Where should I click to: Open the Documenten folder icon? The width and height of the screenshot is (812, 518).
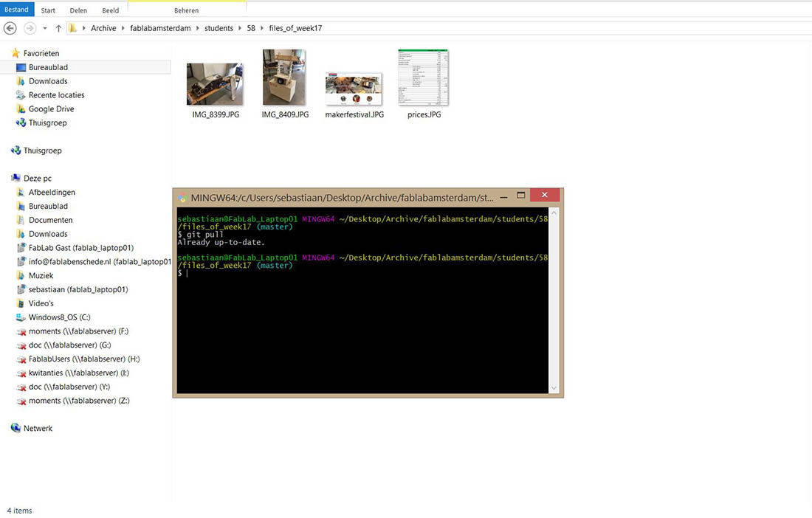click(21, 220)
